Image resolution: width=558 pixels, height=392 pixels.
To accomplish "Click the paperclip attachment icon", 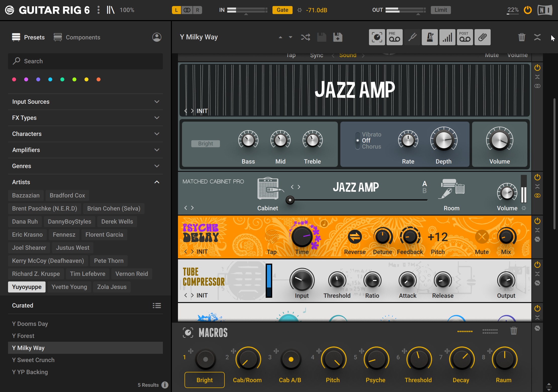I will tap(482, 37).
